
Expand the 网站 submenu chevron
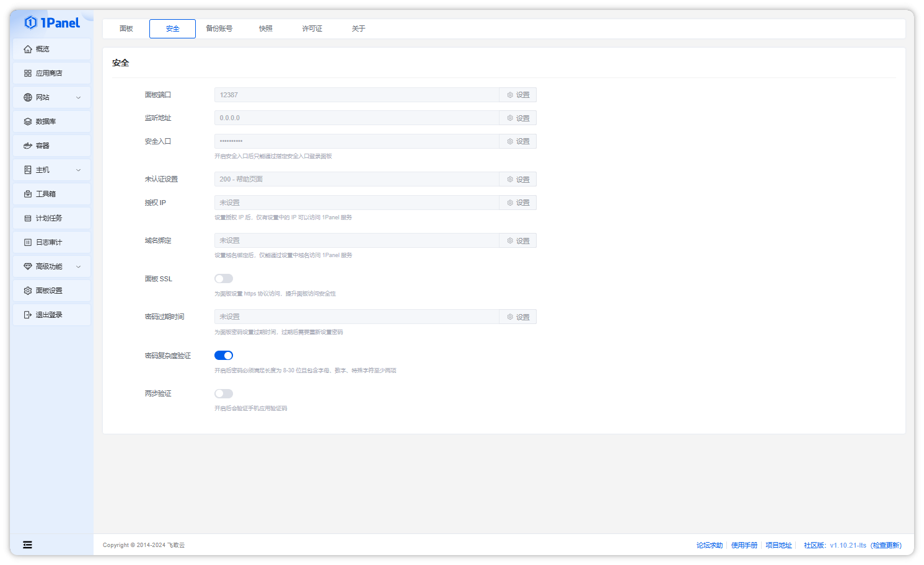tap(79, 97)
